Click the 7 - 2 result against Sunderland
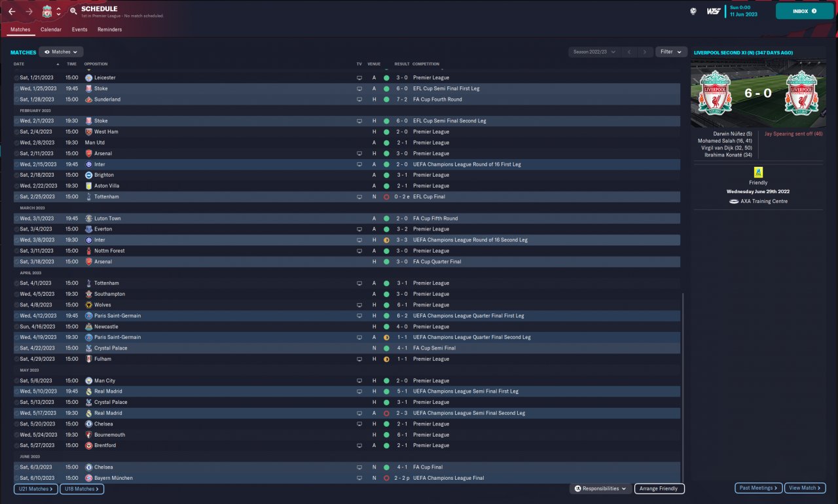The image size is (838, 504). pyautogui.click(x=402, y=99)
